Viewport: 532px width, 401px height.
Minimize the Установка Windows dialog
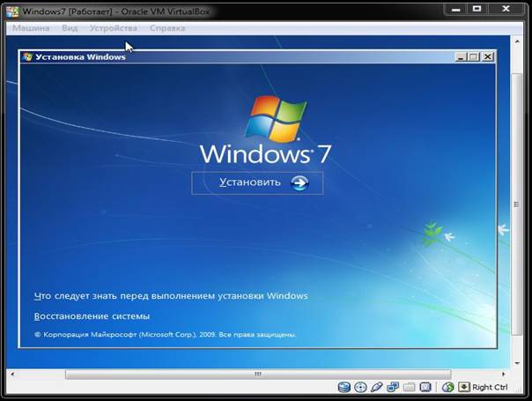(461, 56)
